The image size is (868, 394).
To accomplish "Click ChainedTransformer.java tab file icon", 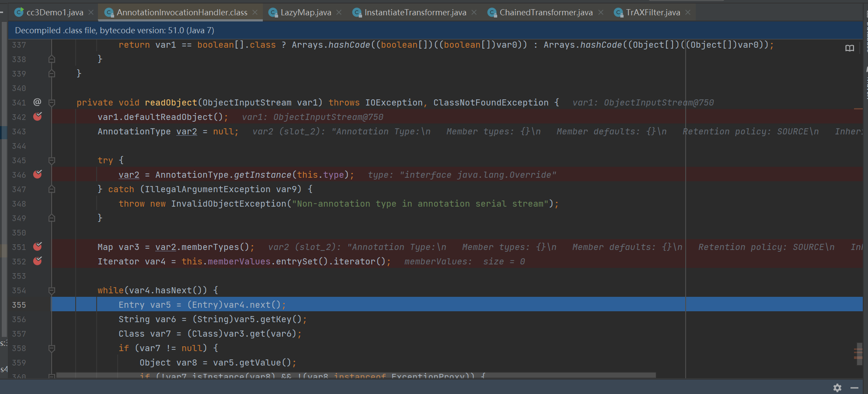I will (x=492, y=12).
